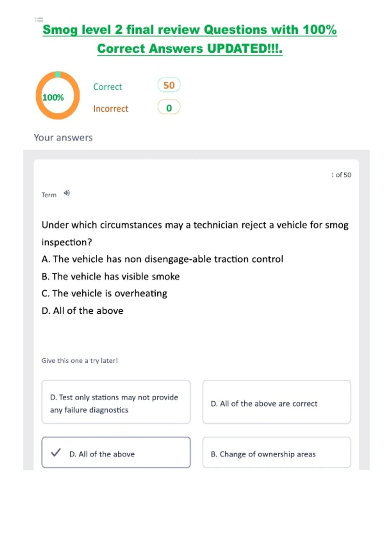
Task: Click the question text about rejecting a vehicle
Action: click(195, 234)
